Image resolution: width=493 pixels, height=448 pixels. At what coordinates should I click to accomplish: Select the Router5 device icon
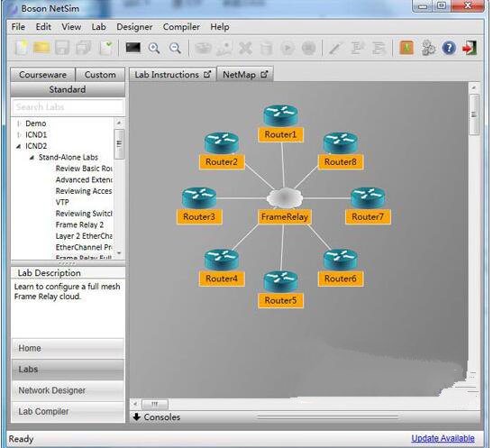[x=280, y=281]
